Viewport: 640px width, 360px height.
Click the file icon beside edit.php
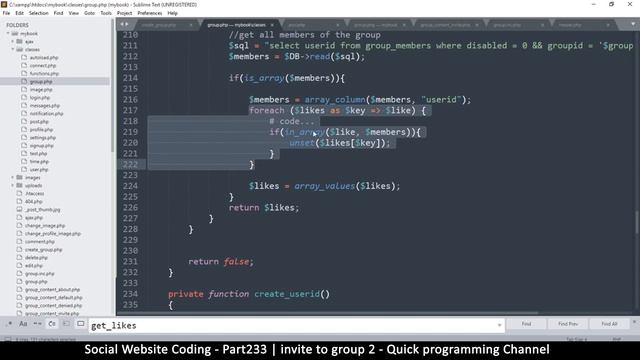coord(20,265)
